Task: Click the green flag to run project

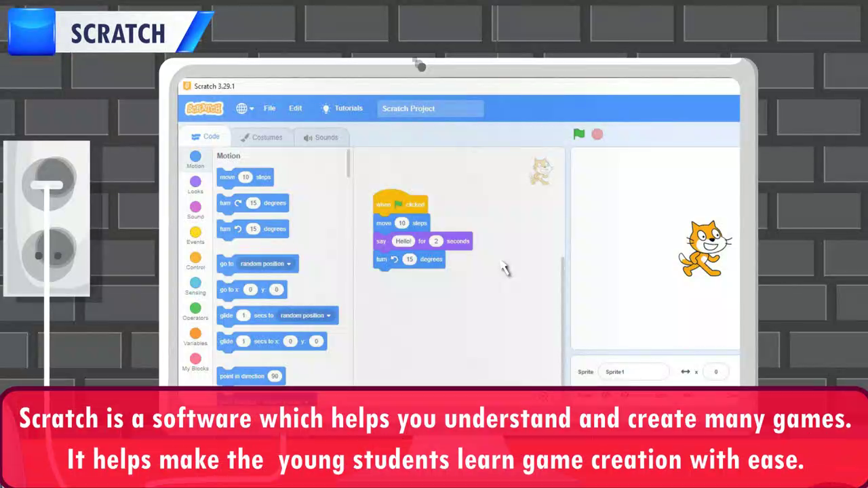Action: pos(578,134)
